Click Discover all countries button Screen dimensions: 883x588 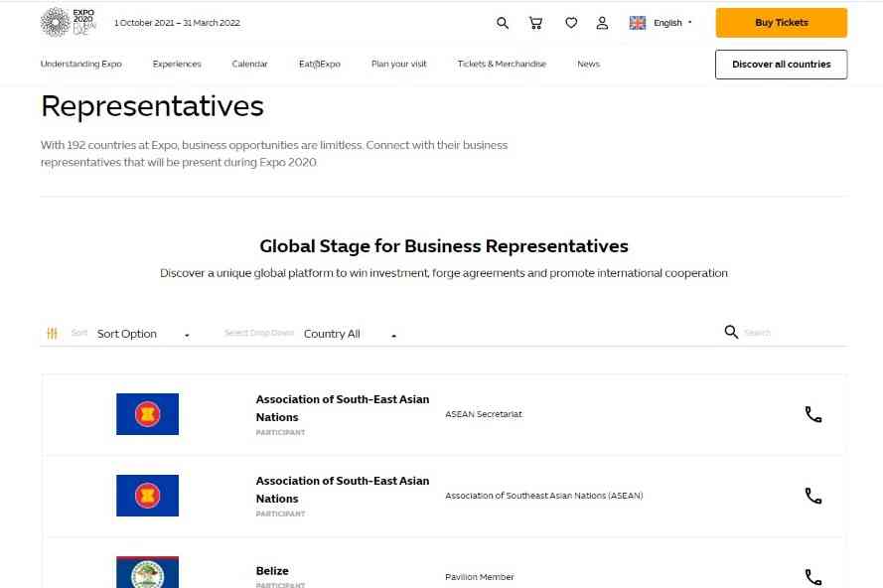click(781, 65)
